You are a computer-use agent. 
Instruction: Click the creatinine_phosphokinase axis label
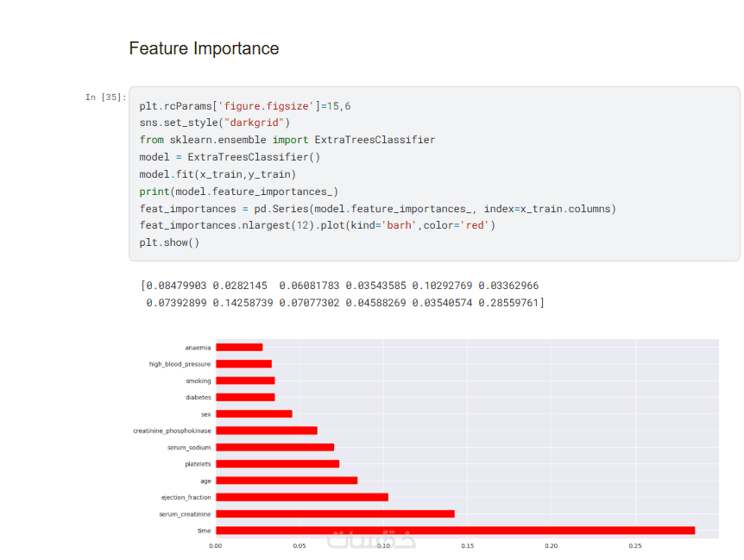[172, 431]
